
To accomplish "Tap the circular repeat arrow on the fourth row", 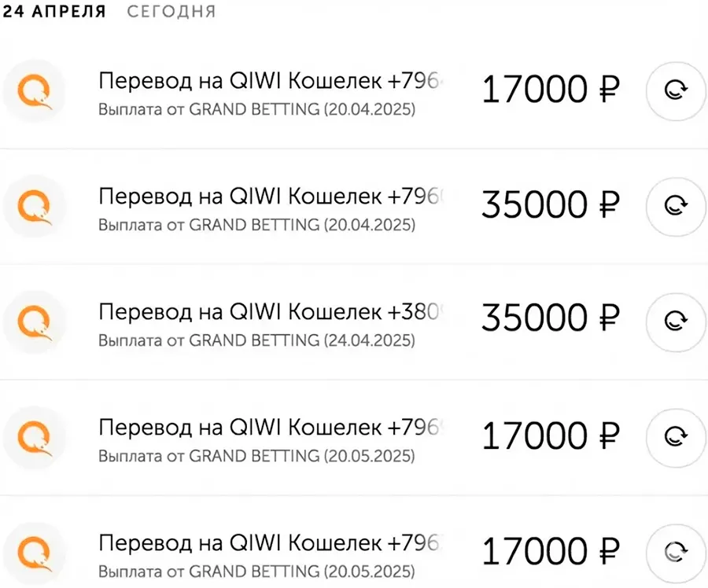I will coord(675,438).
